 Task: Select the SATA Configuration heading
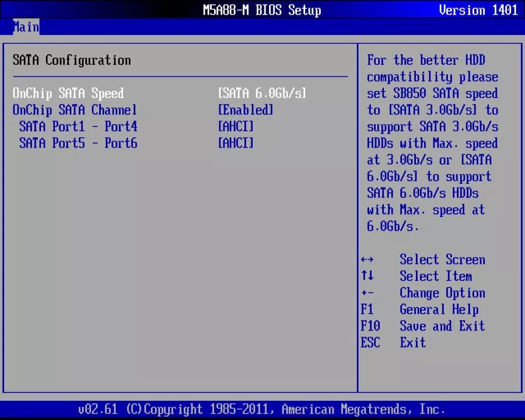71,60
